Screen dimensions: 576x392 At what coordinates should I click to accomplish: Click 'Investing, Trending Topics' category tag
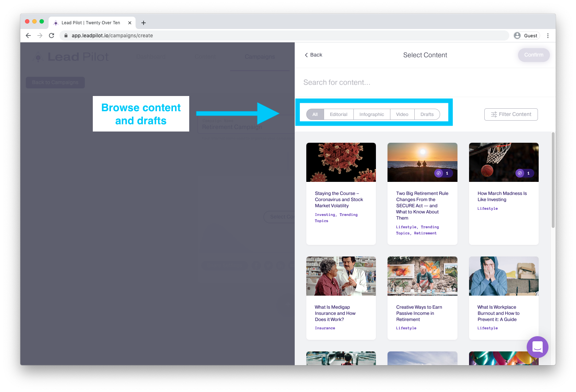click(336, 218)
